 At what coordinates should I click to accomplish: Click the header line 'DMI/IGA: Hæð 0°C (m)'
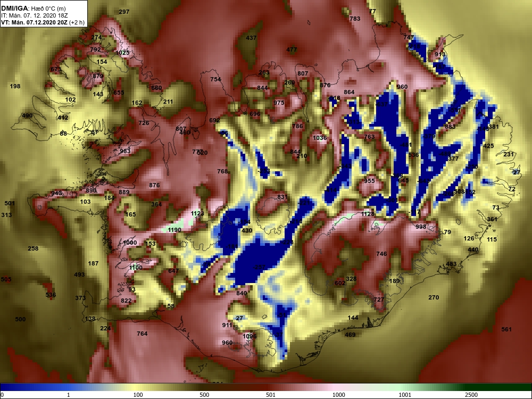click(34, 8)
